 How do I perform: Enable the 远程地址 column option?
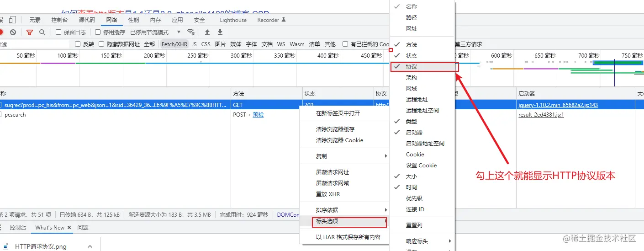[x=422, y=99]
